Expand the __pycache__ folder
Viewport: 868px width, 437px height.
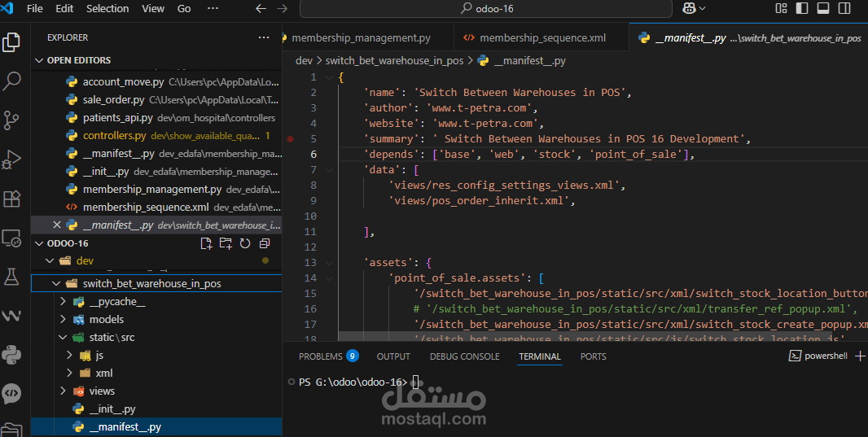(63, 301)
